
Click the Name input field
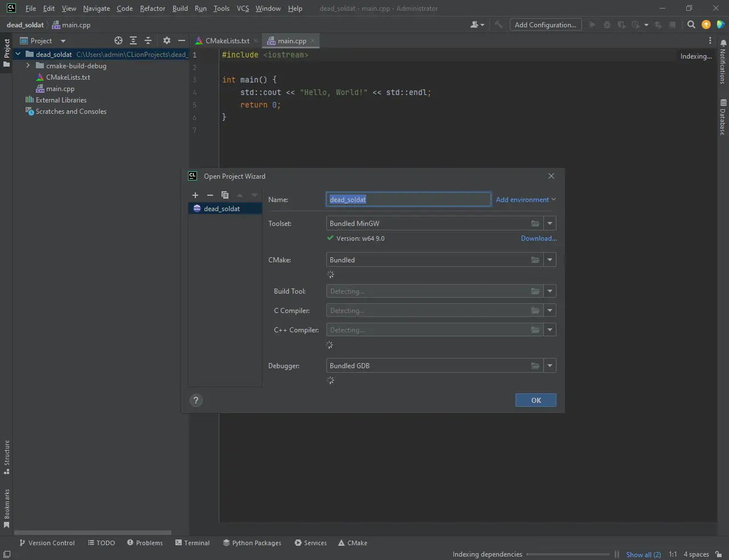pos(408,200)
